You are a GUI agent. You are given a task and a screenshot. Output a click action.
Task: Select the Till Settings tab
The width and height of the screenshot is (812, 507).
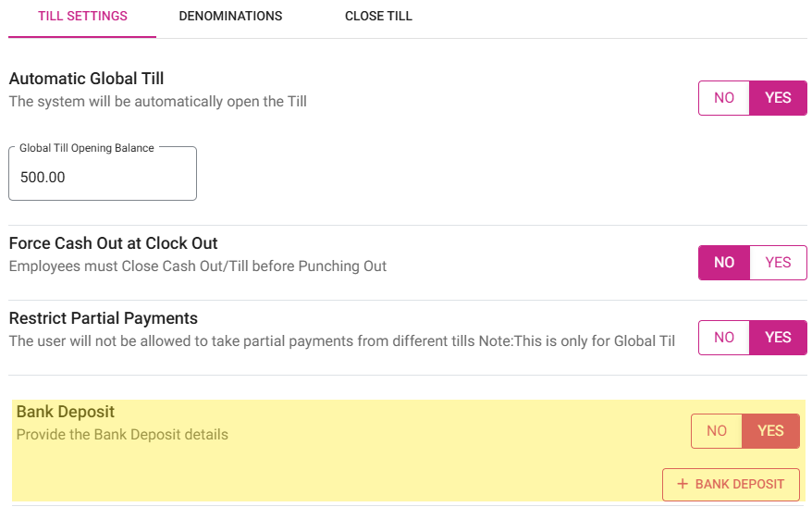pos(82,17)
